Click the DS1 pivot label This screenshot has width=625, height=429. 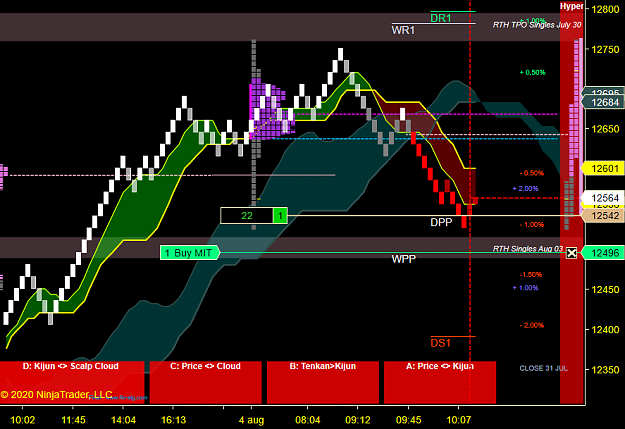(x=440, y=343)
